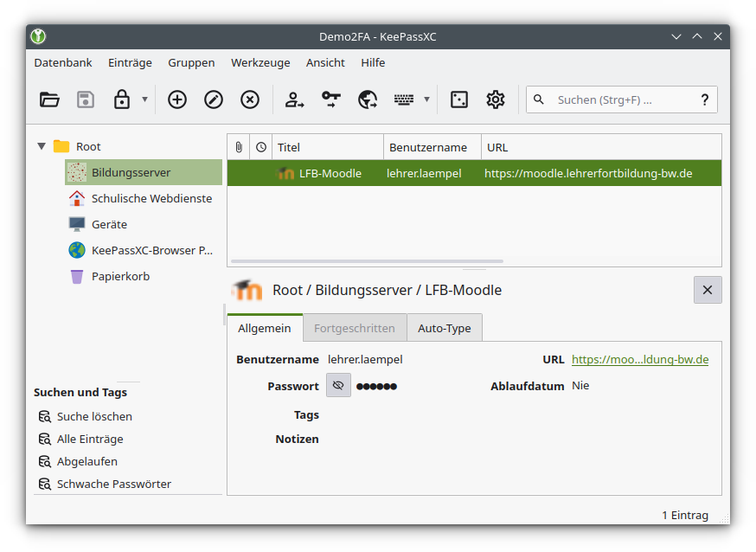Open the moodle.lehrerfortbildung-bw.de link
The width and height of the screenshot is (756, 552).
pyautogui.click(x=640, y=359)
